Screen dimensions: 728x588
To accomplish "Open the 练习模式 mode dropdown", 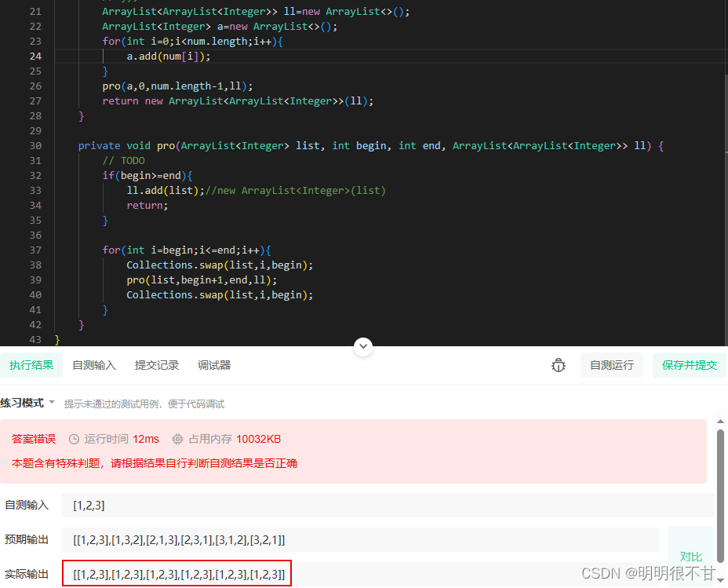I will coord(27,403).
